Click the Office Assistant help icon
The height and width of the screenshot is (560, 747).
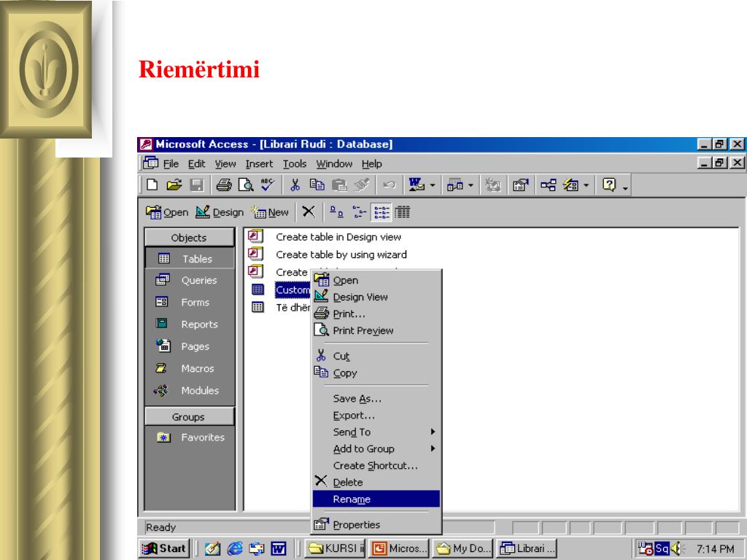(609, 184)
